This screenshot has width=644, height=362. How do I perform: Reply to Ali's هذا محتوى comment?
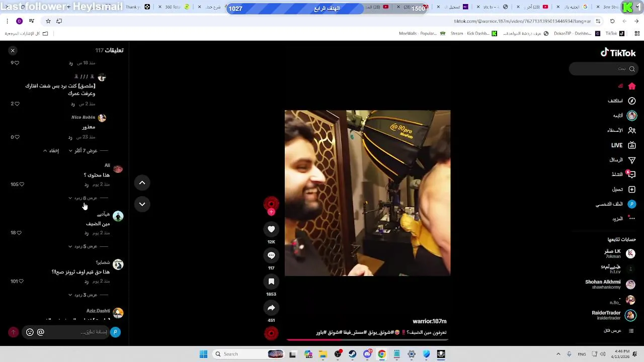pos(87,185)
